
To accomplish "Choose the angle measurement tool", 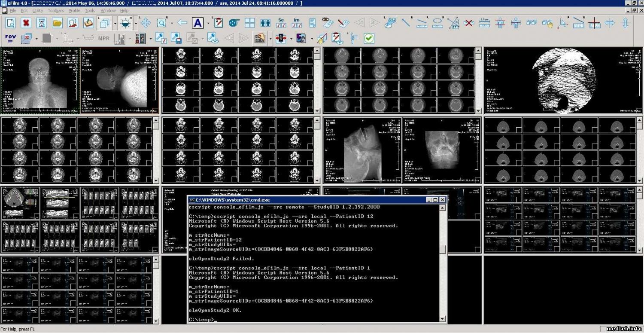I will pyautogui.click(x=453, y=23).
